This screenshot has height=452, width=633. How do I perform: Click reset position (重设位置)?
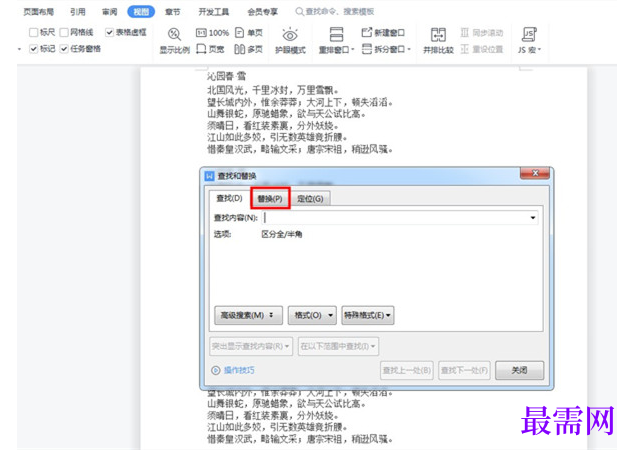[x=482, y=49]
